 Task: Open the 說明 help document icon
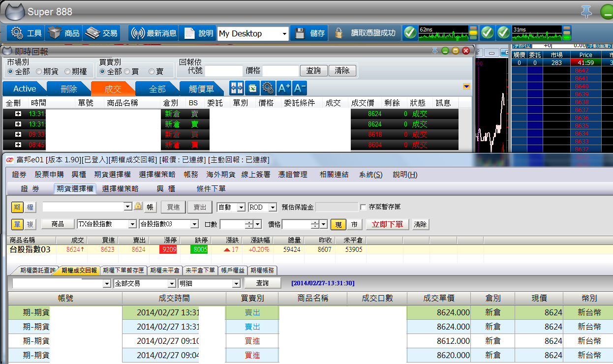point(197,33)
